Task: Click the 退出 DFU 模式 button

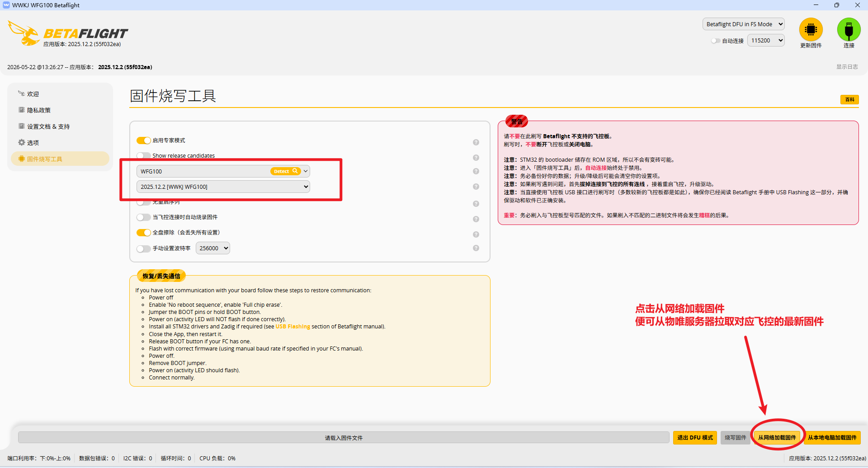Action: coord(695,438)
